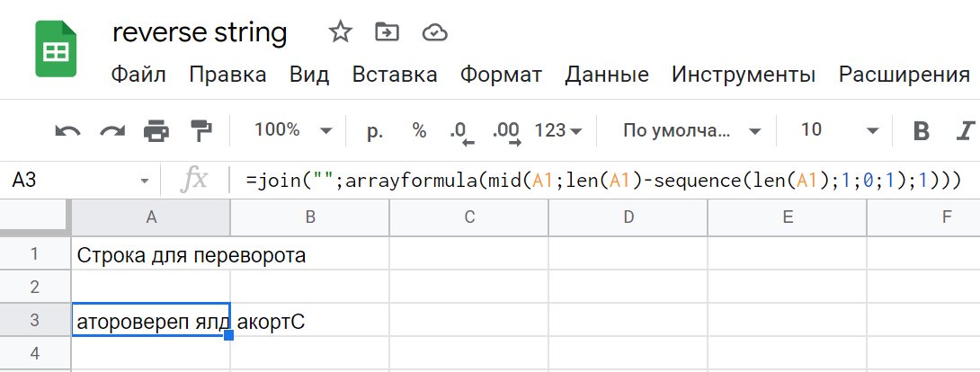Open the 123 number format dropdown

558,131
